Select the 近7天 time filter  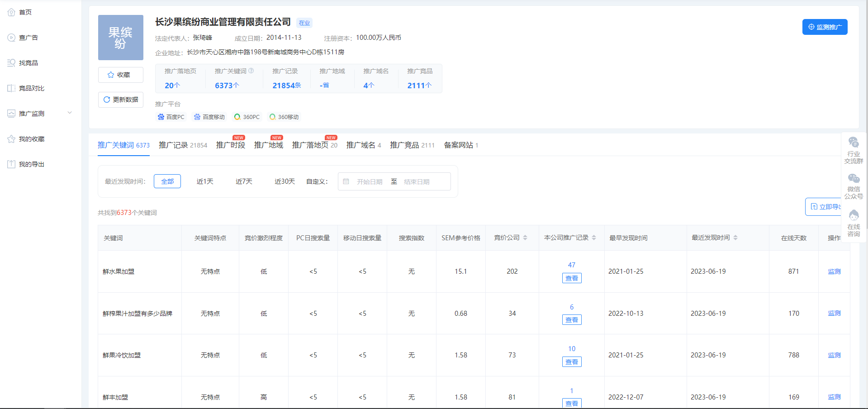(x=244, y=181)
